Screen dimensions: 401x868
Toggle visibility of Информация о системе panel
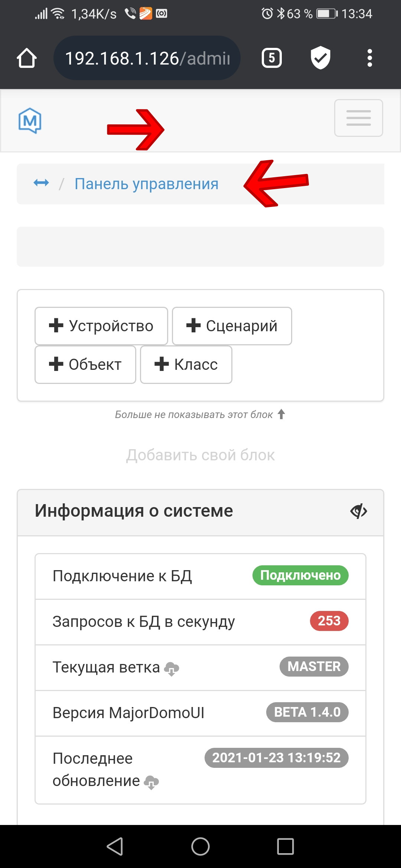coord(359,512)
